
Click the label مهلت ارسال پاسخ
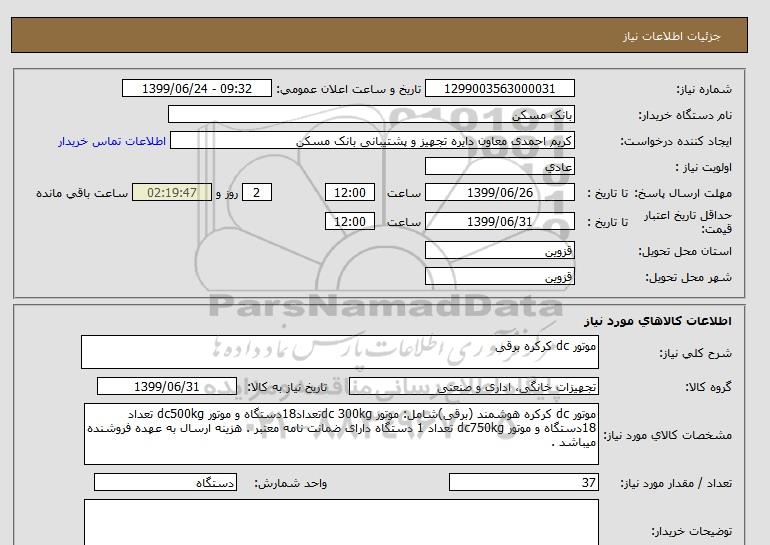pos(683,193)
